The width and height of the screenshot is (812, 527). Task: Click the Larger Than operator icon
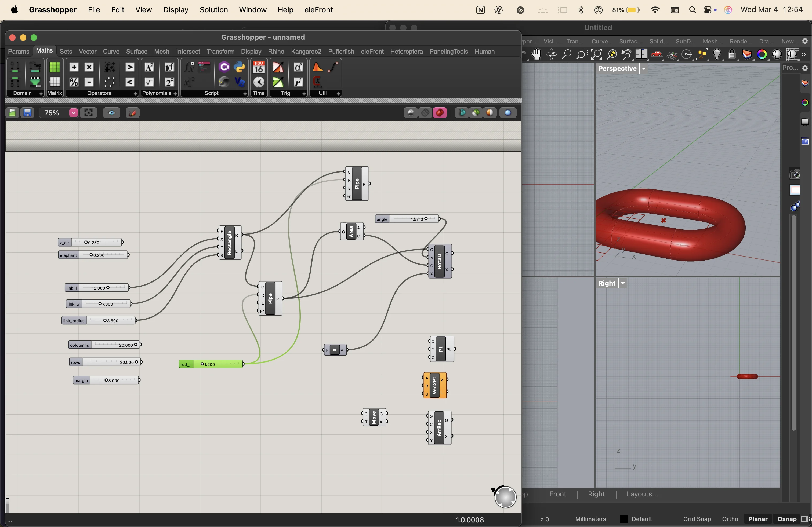(x=130, y=67)
